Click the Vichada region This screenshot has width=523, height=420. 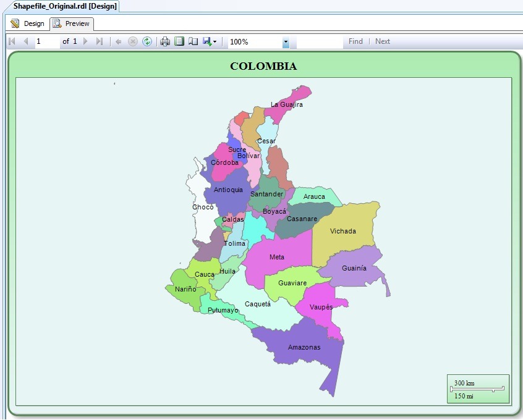tap(343, 231)
